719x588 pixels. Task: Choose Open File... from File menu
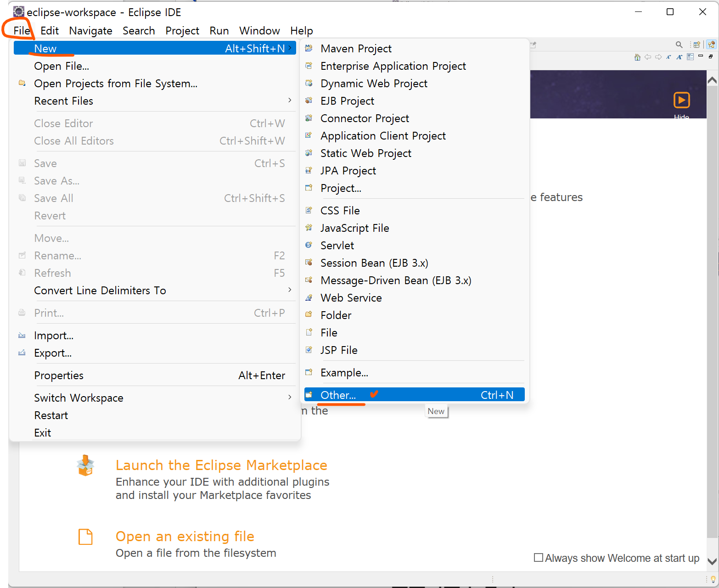pos(155,66)
